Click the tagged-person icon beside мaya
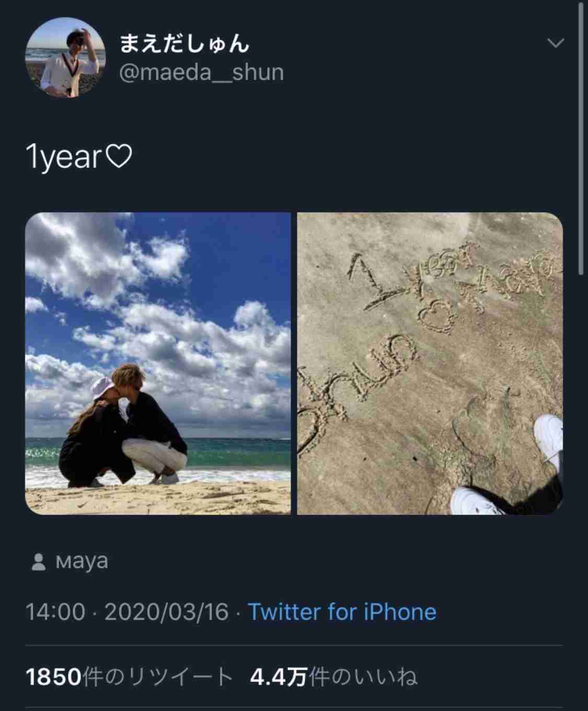The width and height of the screenshot is (588, 711). point(38,562)
